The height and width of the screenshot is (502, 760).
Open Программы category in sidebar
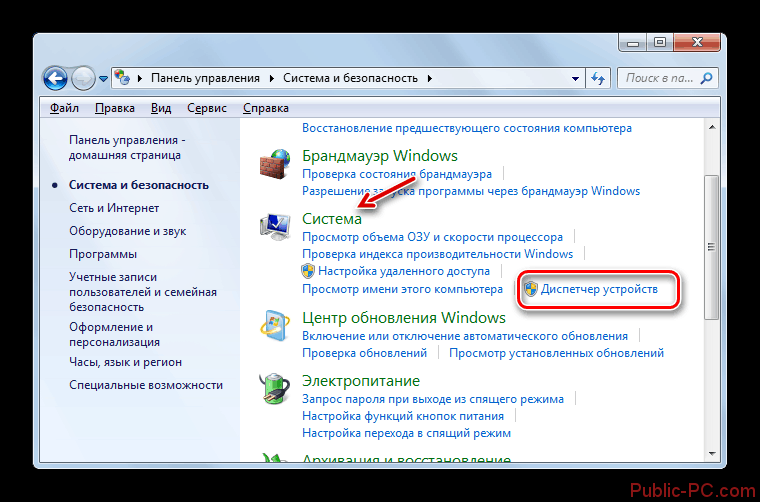click(x=103, y=254)
